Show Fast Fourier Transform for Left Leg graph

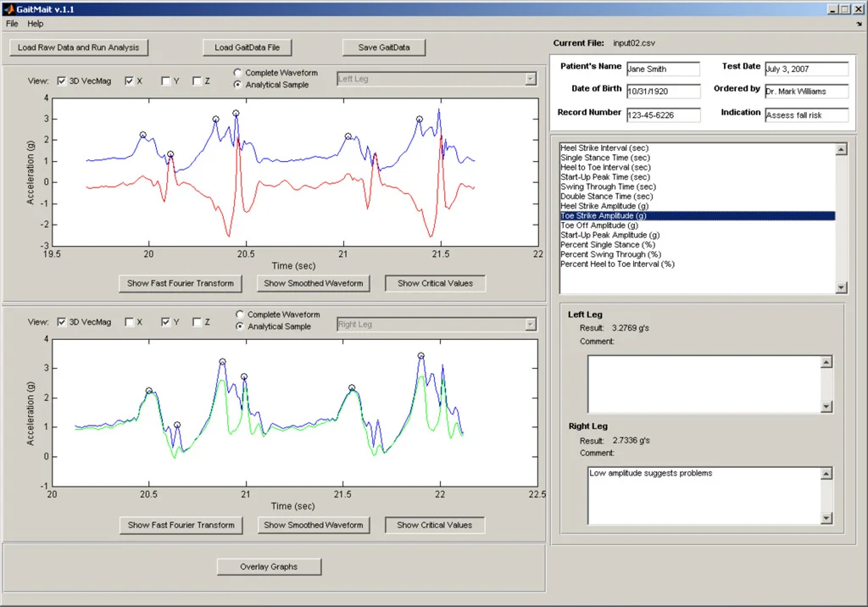(181, 283)
